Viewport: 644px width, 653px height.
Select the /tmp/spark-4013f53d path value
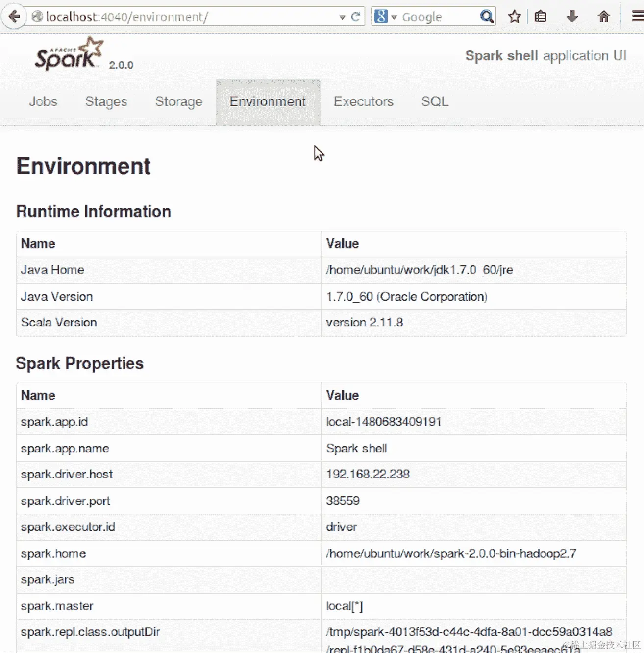tap(469, 640)
